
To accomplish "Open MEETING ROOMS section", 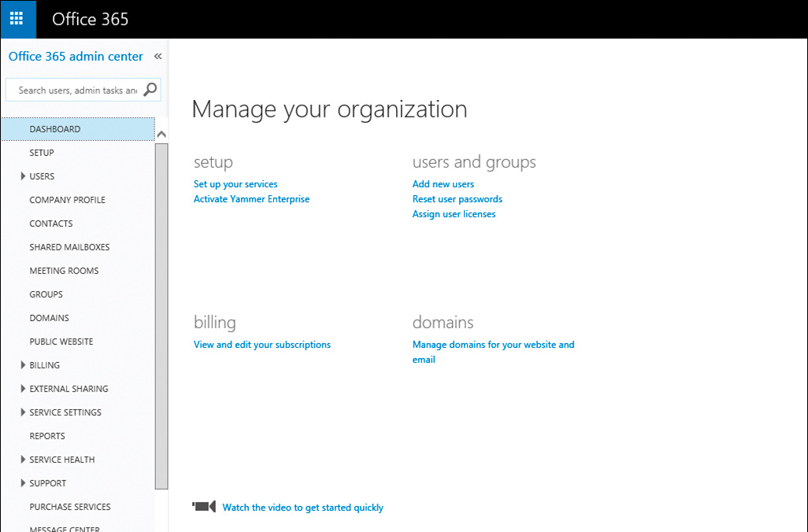I will pyautogui.click(x=64, y=271).
